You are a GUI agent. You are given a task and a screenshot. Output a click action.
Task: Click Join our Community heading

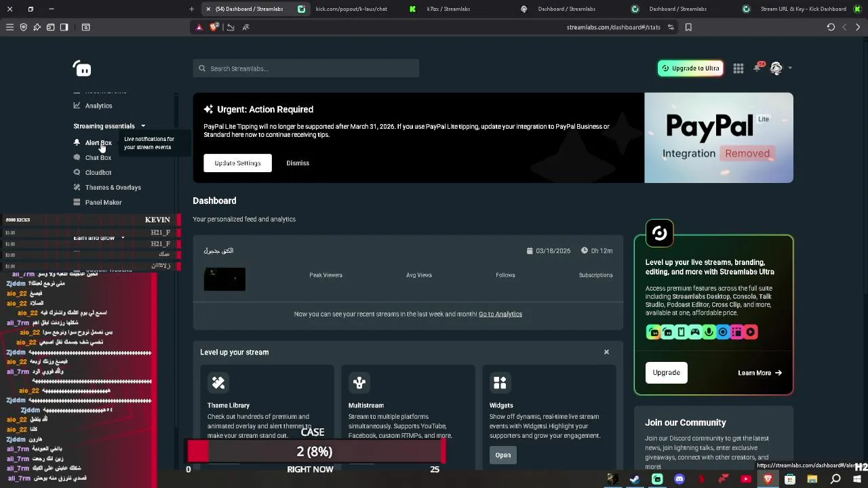686,422
